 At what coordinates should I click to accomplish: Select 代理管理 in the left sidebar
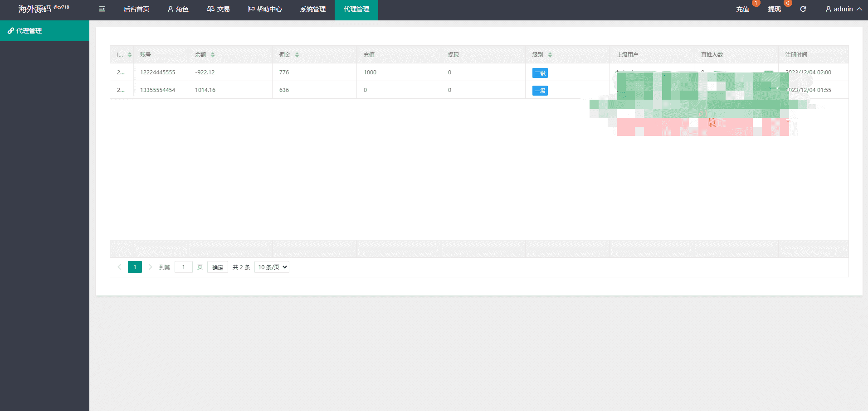(x=44, y=31)
